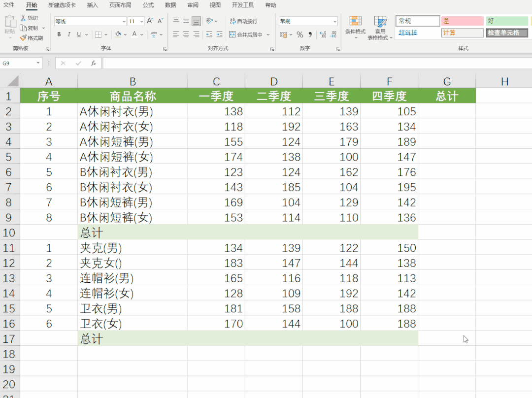The width and height of the screenshot is (532, 398).
Task: Toggle Wrap Text (自动换行)
Action: (x=244, y=21)
